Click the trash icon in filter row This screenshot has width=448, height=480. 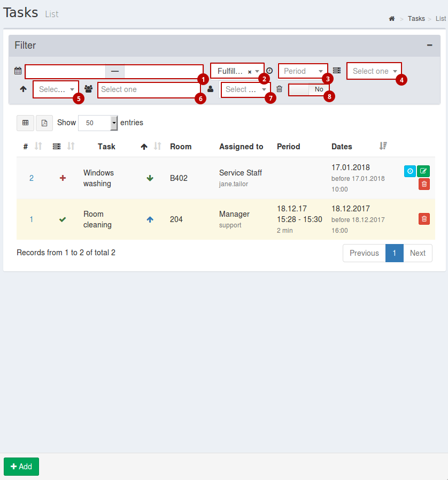279,89
